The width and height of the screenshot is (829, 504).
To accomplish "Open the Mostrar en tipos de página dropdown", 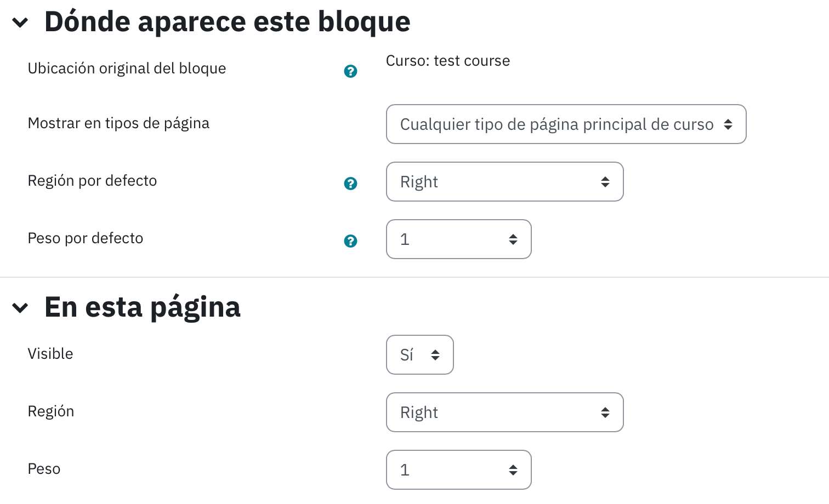I will pos(566,124).
